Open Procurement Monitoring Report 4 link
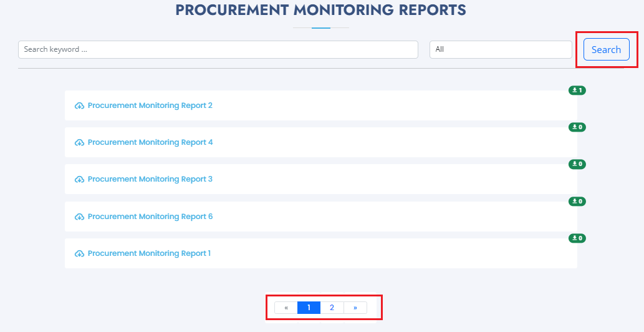 (150, 142)
